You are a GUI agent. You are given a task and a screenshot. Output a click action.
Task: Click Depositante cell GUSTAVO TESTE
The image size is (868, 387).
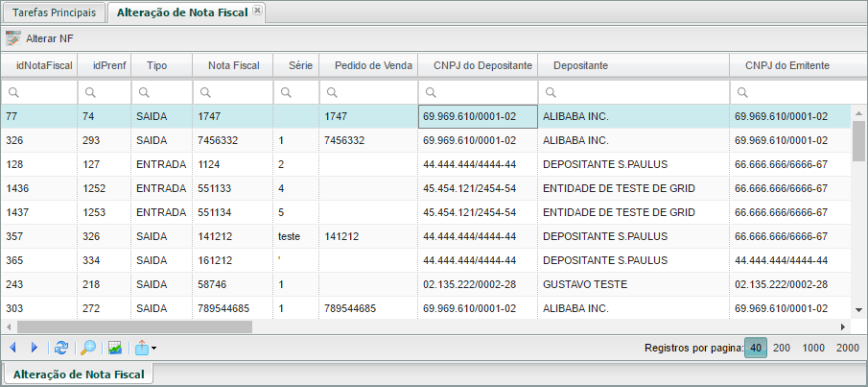[x=633, y=284]
